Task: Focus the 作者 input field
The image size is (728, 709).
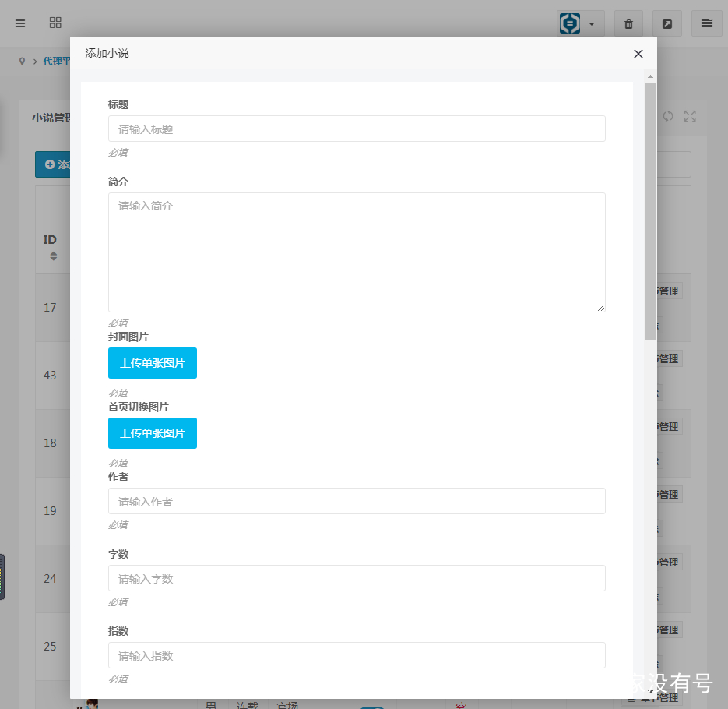Action: point(357,501)
